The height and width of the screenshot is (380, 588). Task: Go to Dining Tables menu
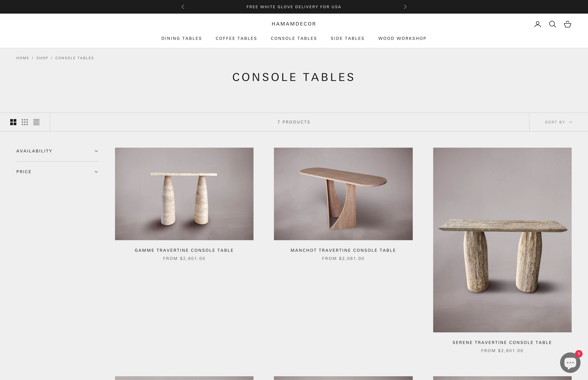coord(181,38)
